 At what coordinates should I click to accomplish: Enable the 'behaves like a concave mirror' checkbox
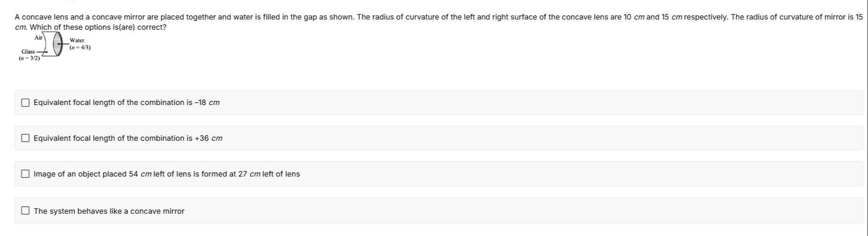point(26,211)
